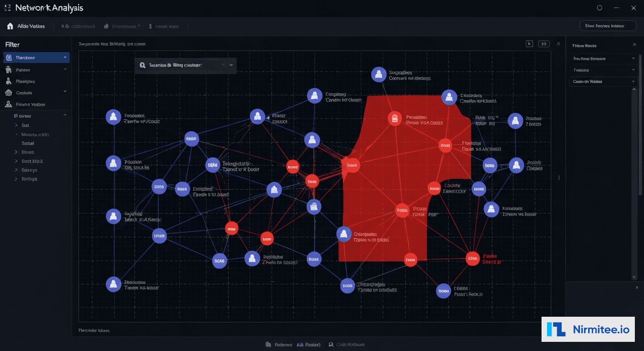The image size is (644, 351).
Task: Select the network graph icon next to Network Analysis
Action: 8,7
